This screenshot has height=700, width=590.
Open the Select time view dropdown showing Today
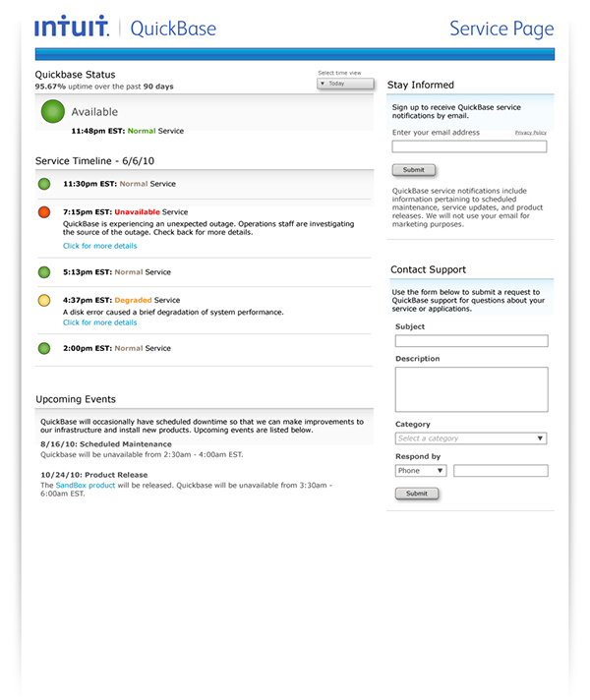[345, 84]
